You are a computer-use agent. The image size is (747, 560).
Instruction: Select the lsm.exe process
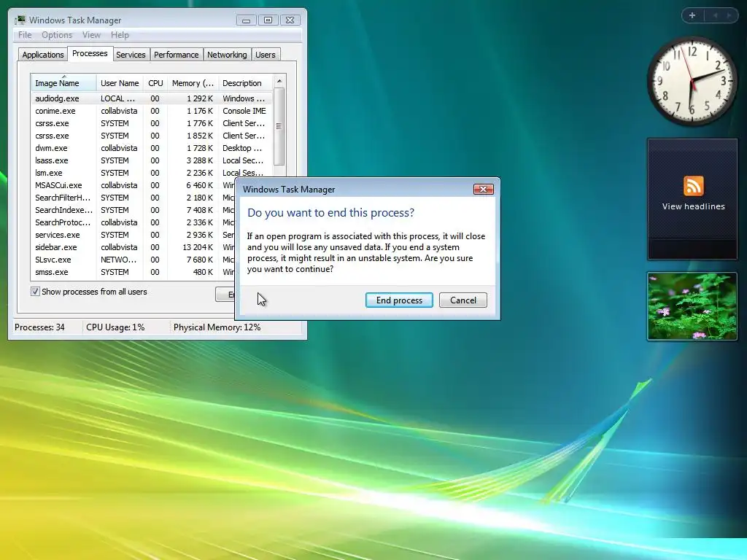(152, 173)
